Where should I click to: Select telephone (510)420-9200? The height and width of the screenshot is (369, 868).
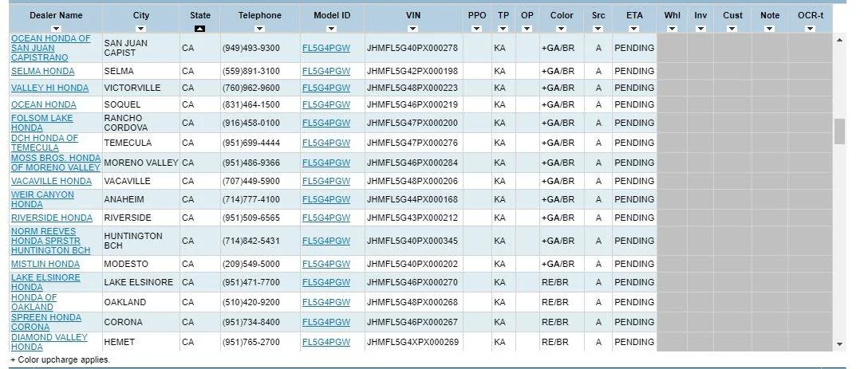(x=251, y=302)
